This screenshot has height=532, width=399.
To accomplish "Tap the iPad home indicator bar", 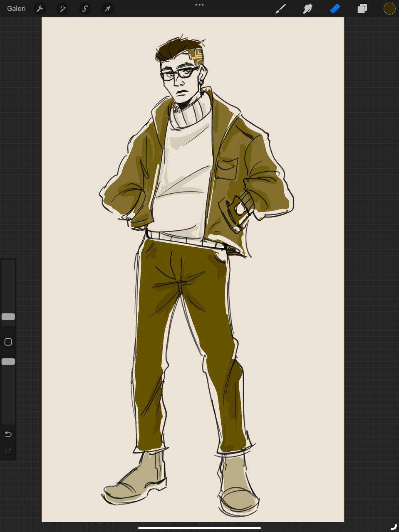I will [x=199, y=528].
